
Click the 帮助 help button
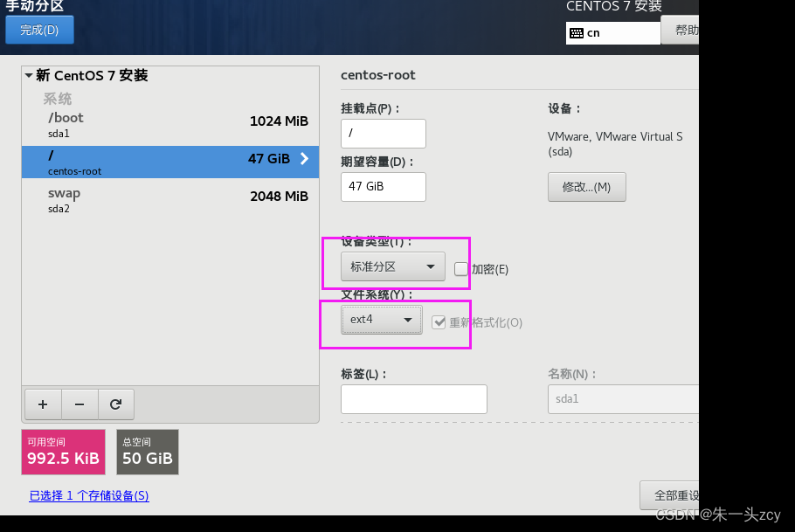pyautogui.click(x=681, y=30)
